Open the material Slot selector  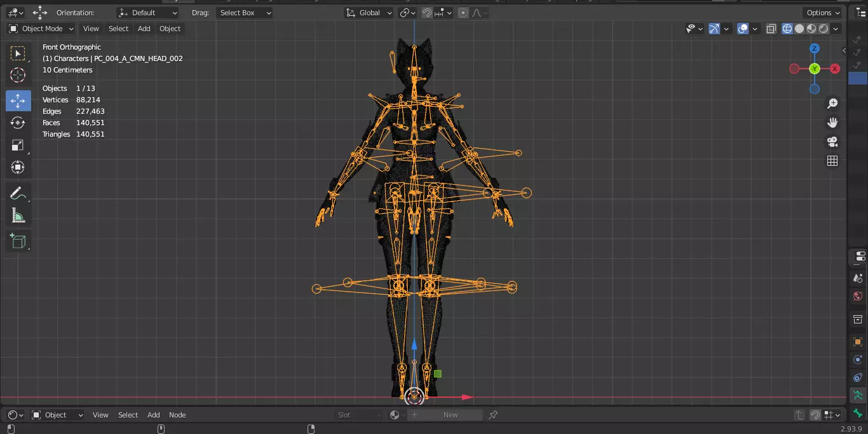point(360,415)
